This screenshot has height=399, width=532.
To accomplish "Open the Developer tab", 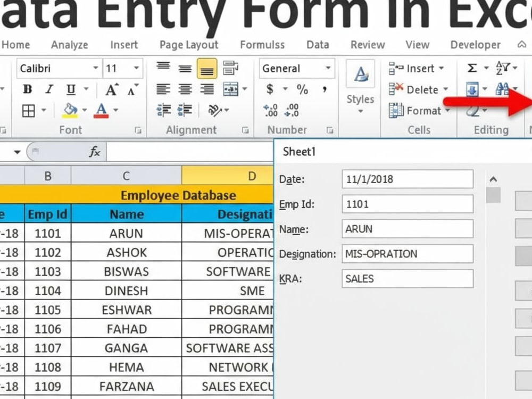I will tap(475, 45).
